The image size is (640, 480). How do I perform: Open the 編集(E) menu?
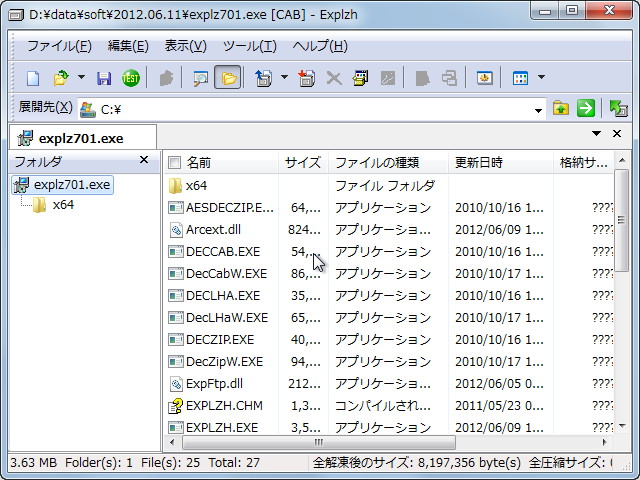tap(128, 46)
